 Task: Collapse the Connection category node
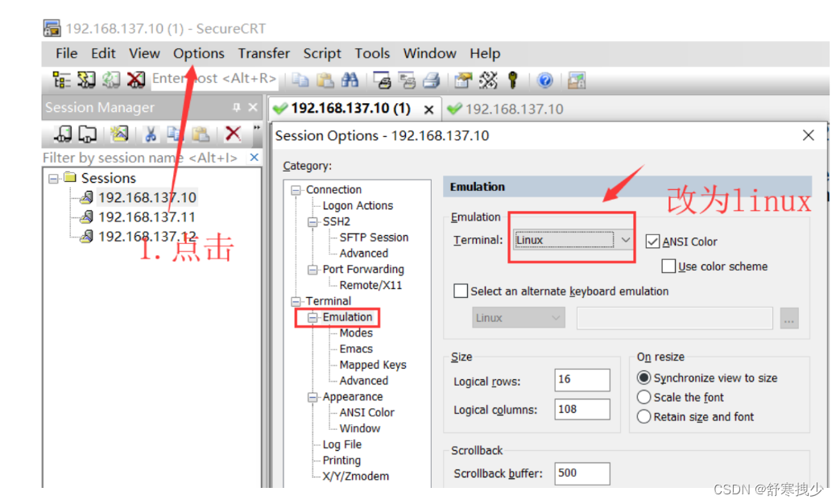point(296,190)
